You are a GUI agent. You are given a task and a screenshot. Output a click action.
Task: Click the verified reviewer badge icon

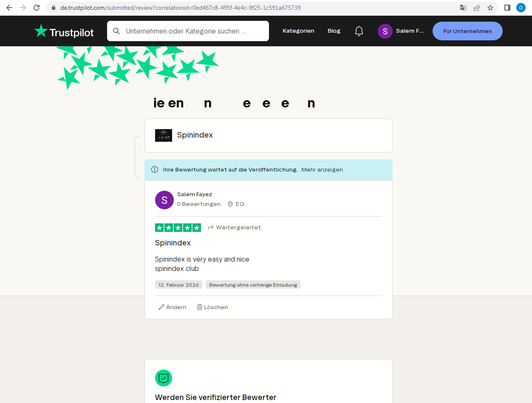pyautogui.click(x=164, y=378)
